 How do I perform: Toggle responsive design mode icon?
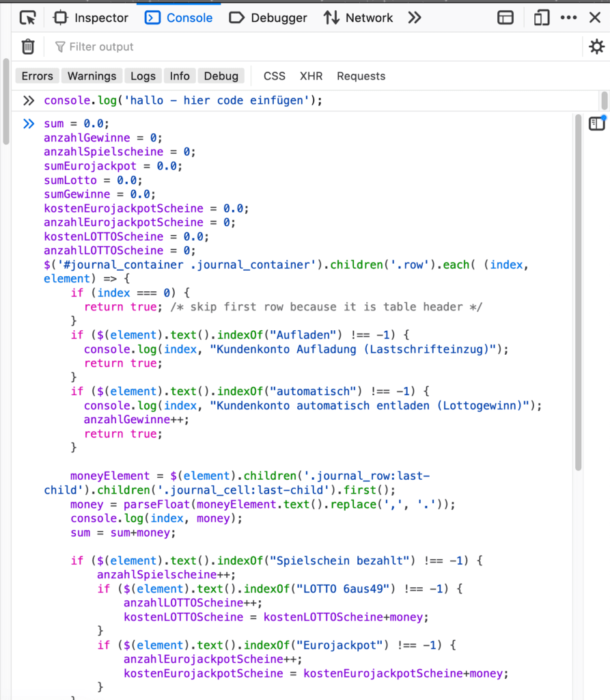coord(541,18)
